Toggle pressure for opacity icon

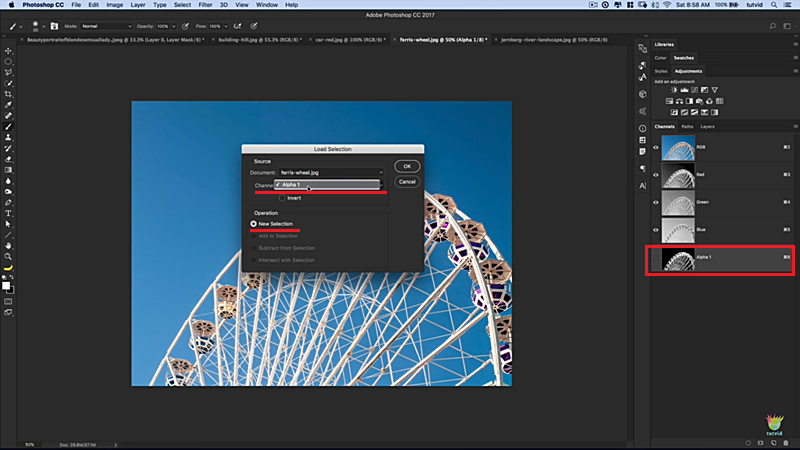[x=185, y=26]
